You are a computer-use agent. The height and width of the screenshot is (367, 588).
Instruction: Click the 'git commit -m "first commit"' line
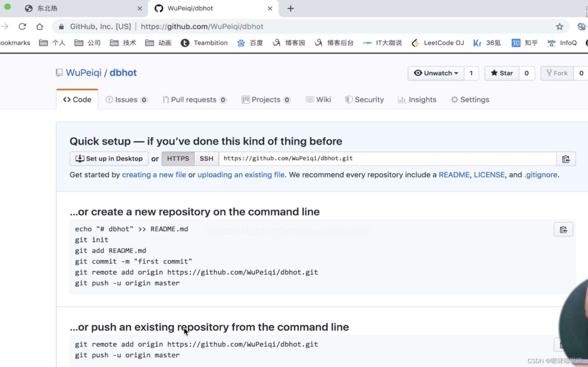pos(134,262)
